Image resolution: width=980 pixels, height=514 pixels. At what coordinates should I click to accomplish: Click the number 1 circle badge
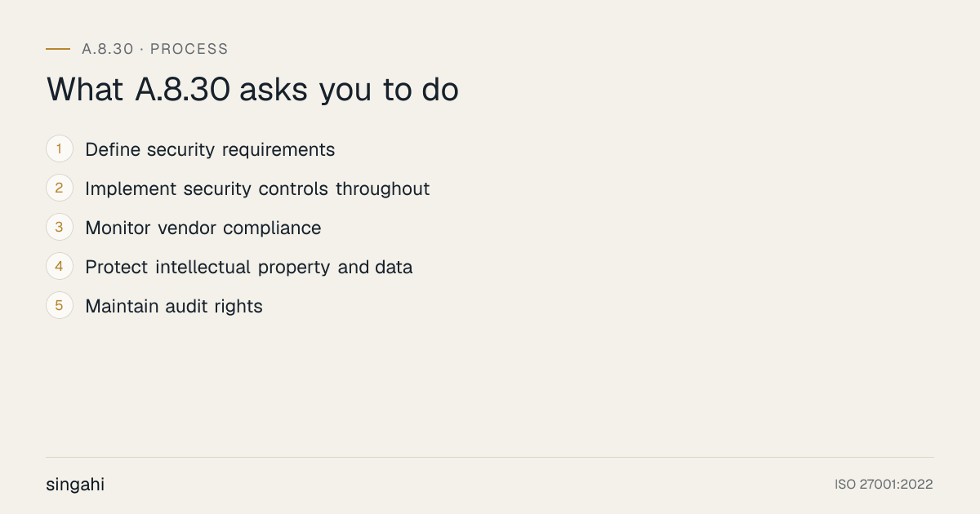(60, 148)
